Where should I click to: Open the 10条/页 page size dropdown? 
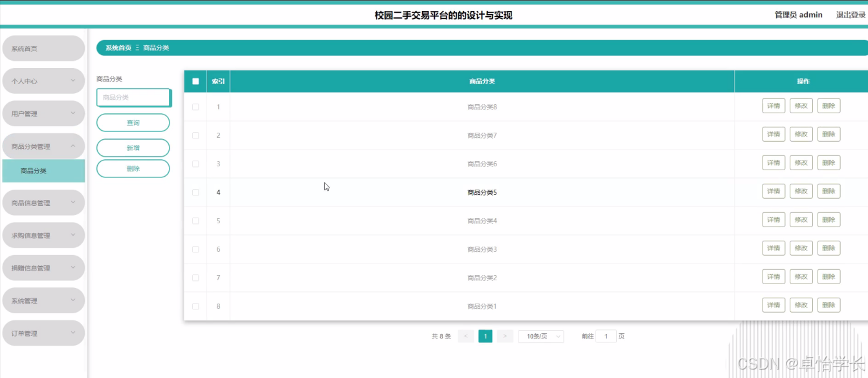click(541, 337)
